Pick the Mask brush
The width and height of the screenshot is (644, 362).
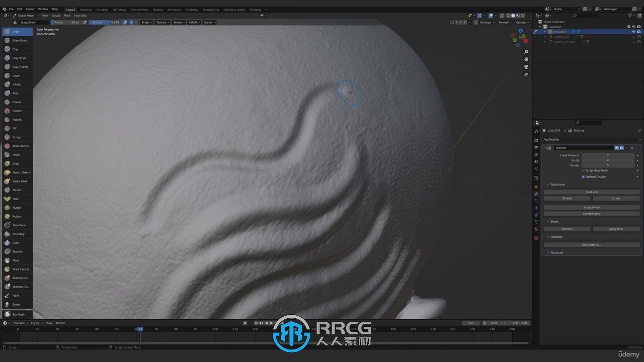18,260
